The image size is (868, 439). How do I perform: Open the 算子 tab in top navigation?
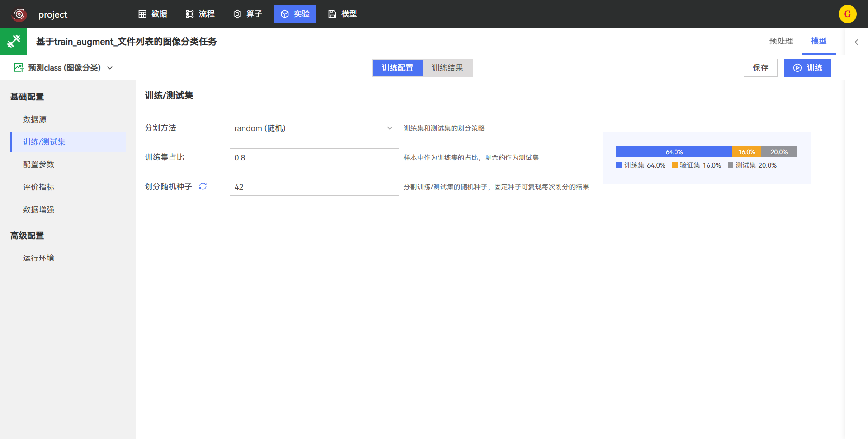pos(248,14)
